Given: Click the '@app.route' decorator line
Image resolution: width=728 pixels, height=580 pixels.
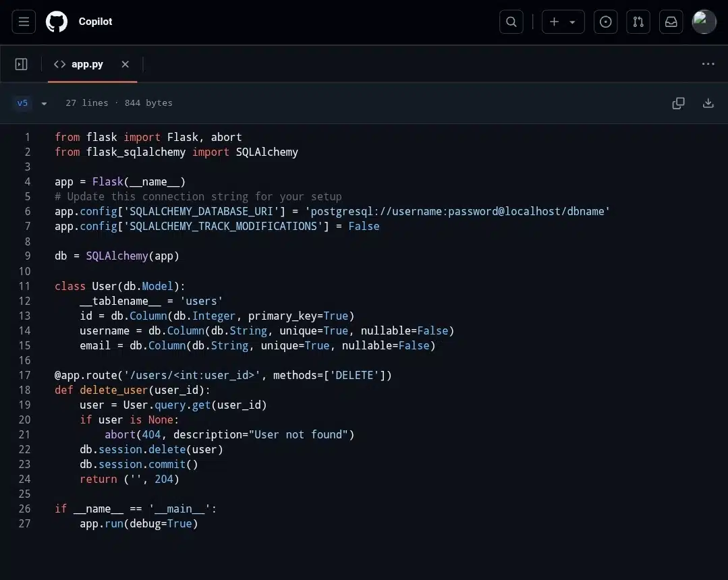Looking at the screenshot, I should [223, 376].
